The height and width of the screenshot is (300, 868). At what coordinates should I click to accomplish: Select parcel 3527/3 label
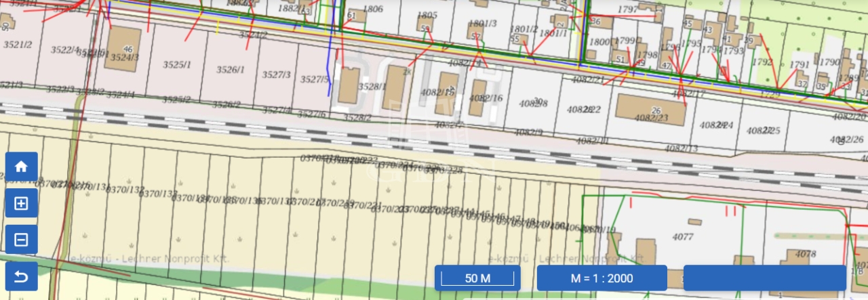point(276,74)
